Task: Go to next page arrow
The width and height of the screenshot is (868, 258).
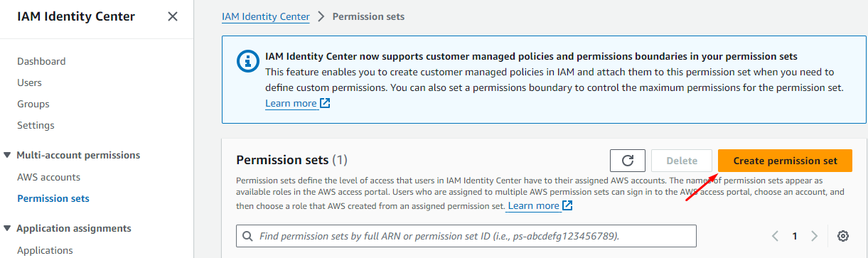Action: [x=815, y=236]
